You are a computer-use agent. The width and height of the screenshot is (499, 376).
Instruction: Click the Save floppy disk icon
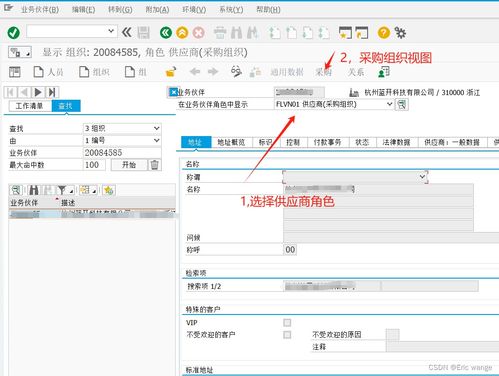pyautogui.click(x=144, y=33)
